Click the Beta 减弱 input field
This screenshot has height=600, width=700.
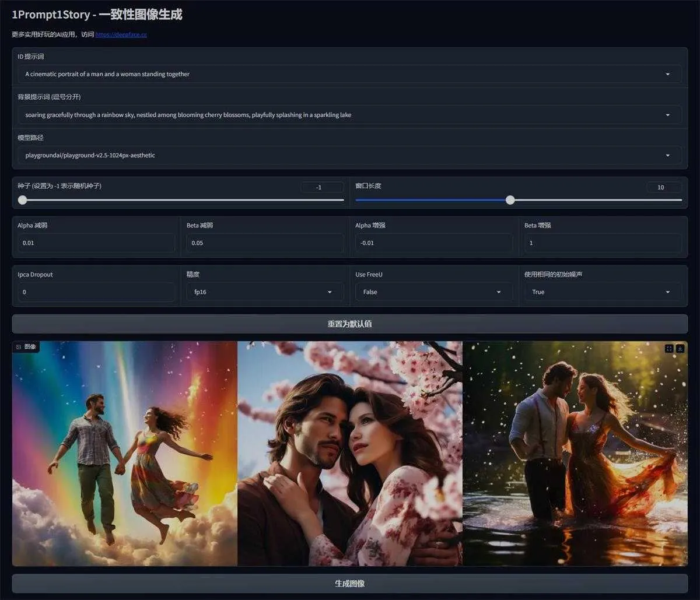coord(265,243)
